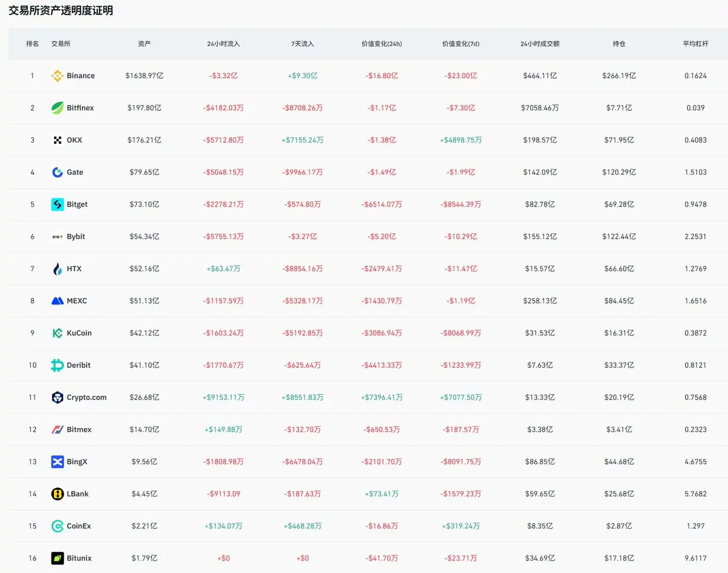Select KuCoin 7d value change -$8068.99万

(460, 333)
